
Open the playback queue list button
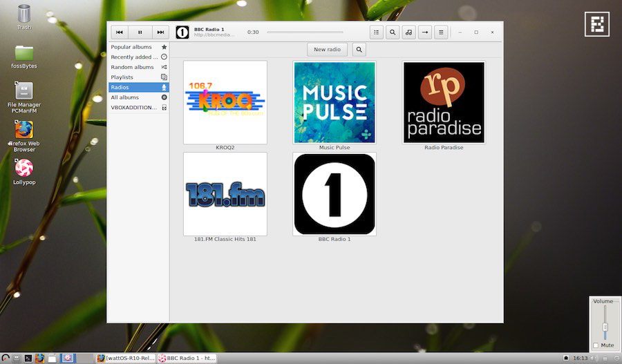[x=377, y=32]
